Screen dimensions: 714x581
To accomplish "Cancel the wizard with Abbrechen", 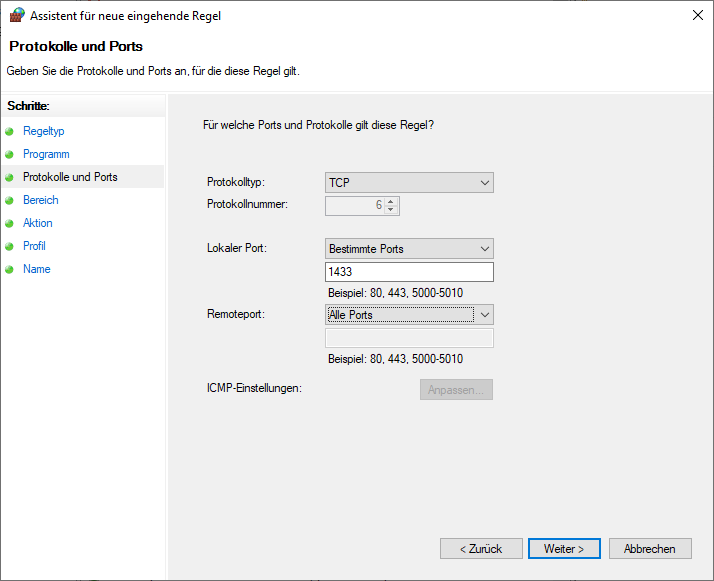I will 657,548.
